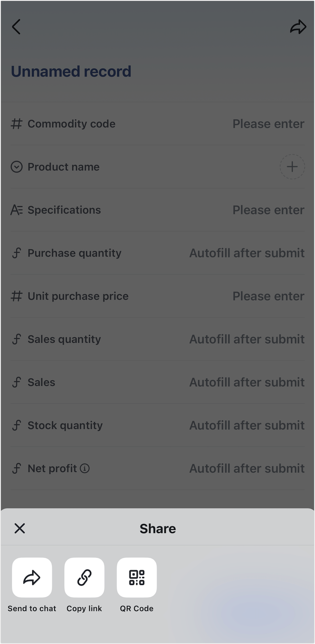Screen dimensions: 315x644
Task: Tap the Stock quantity autofill field
Action: tap(247, 425)
